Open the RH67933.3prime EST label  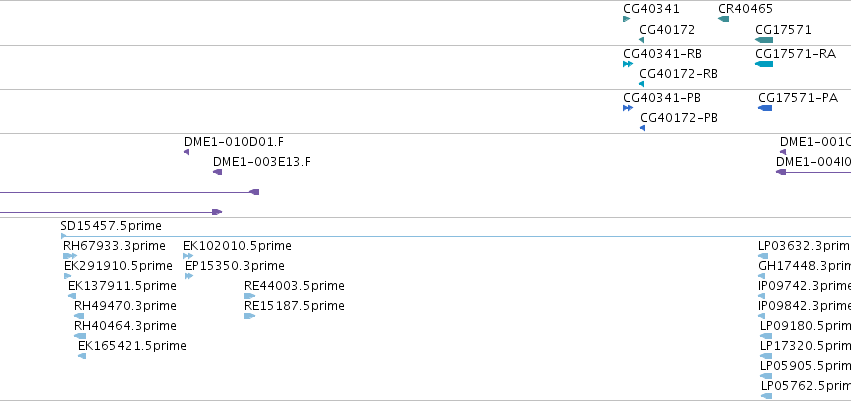[x=113, y=246]
